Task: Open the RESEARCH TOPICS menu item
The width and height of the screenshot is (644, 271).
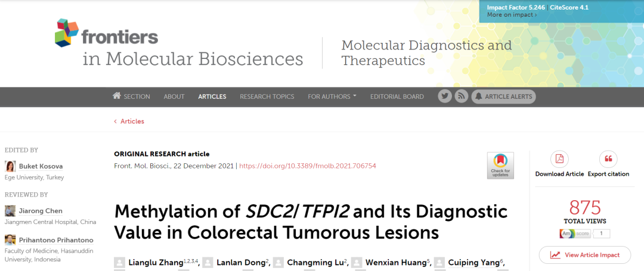Action: 267,96
